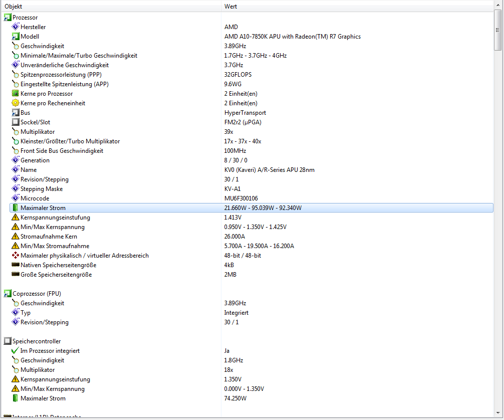Select Unveränderliche Geschwindigkeit row
The image size is (504, 420).
coord(251,65)
